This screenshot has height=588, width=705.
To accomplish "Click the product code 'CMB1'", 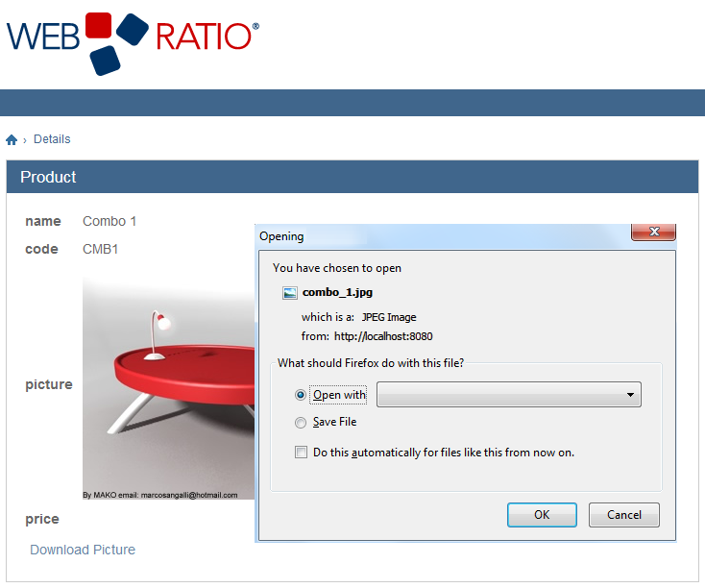I will [x=100, y=249].
